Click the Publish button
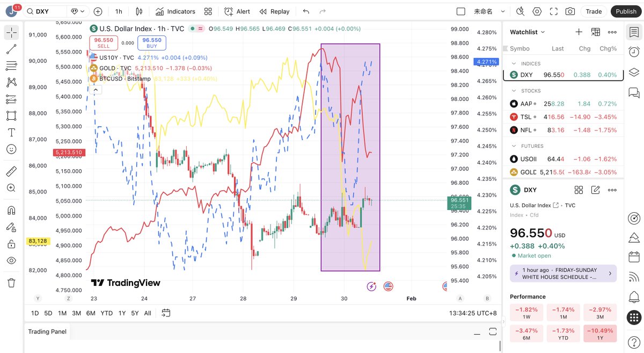Image resolution: width=644 pixels, height=353 pixels. (x=626, y=11)
